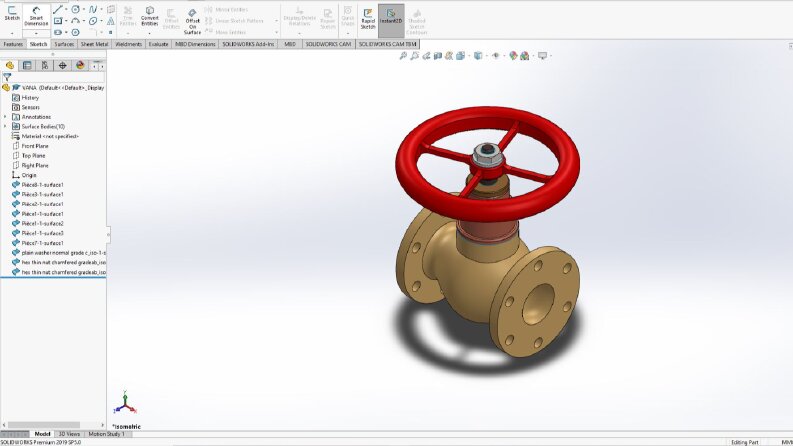Click Zoom to Fit in view toolbar

coord(403,56)
